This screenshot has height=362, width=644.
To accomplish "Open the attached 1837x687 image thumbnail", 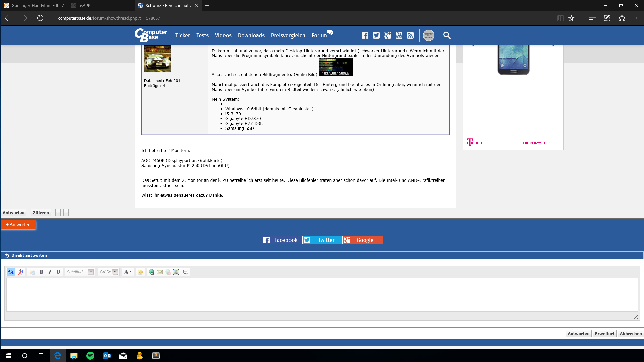I will [x=335, y=67].
